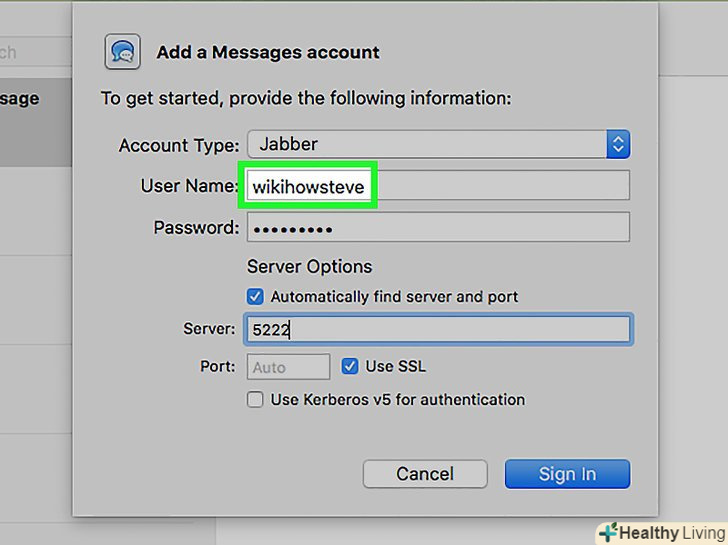The height and width of the screenshot is (545, 728).
Task: Click the Cancel button
Action: coord(425,474)
